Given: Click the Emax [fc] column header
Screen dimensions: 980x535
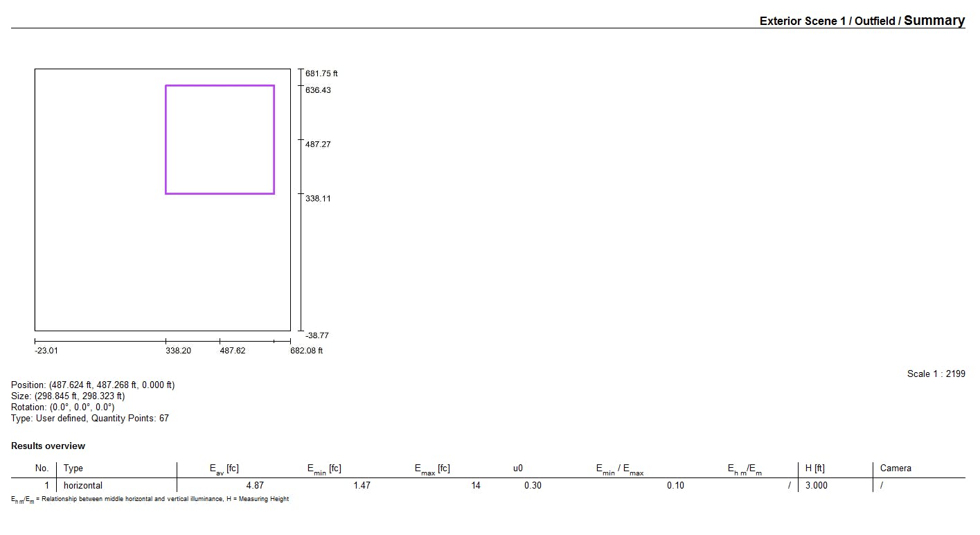Looking at the screenshot, I should tap(432, 469).
